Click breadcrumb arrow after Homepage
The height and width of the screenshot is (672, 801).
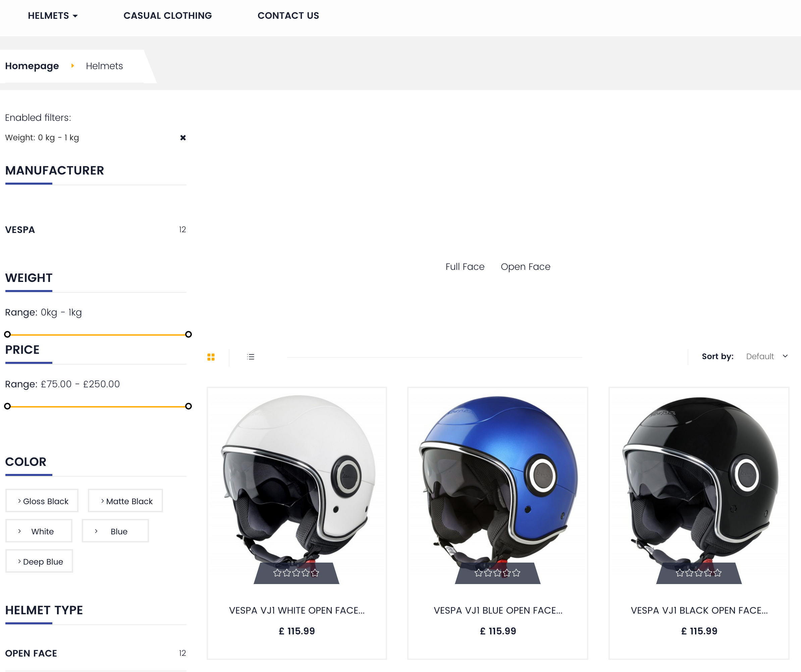click(72, 66)
